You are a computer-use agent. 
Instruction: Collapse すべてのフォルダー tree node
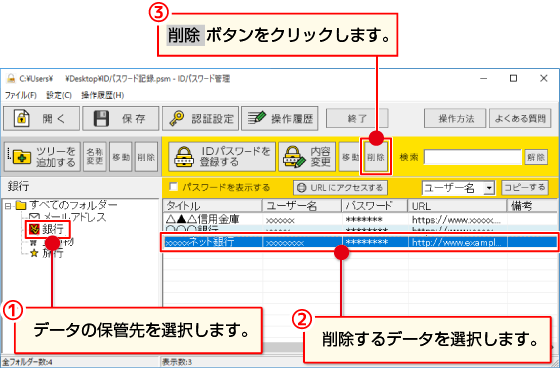[8, 205]
